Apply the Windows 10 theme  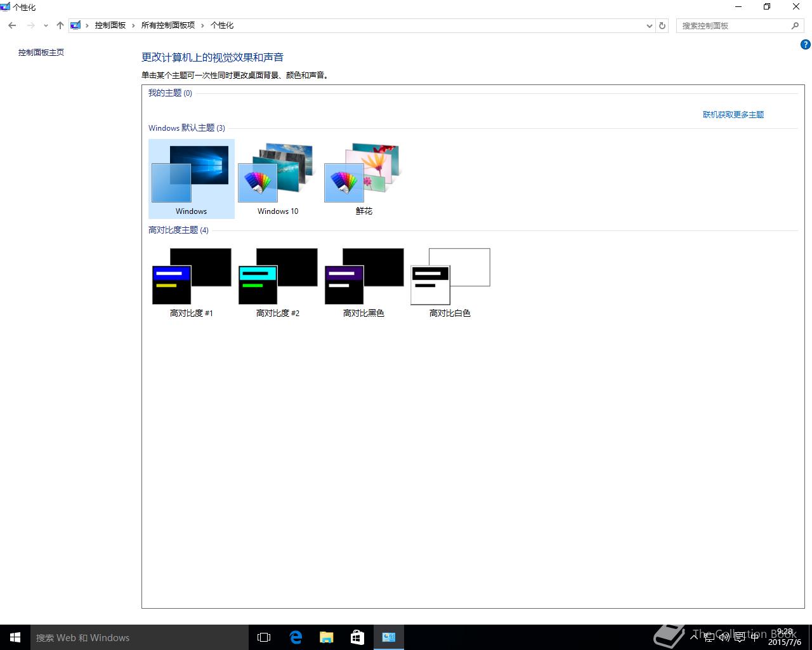point(278,179)
